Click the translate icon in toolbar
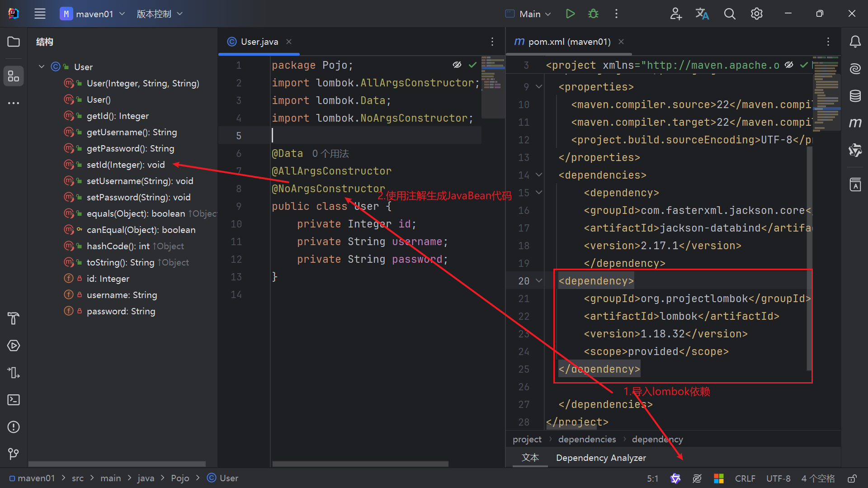 tap(702, 14)
